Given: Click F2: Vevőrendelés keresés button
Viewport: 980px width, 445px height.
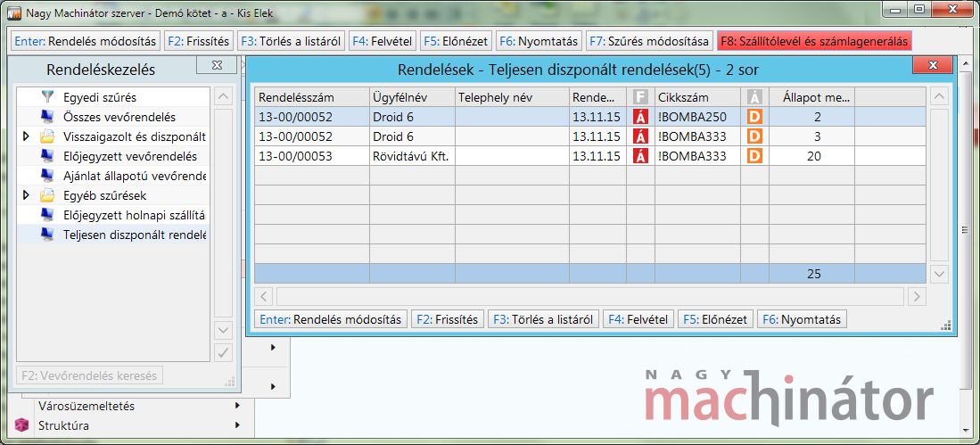Looking at the screenshot, I should [x=89, y=375].
